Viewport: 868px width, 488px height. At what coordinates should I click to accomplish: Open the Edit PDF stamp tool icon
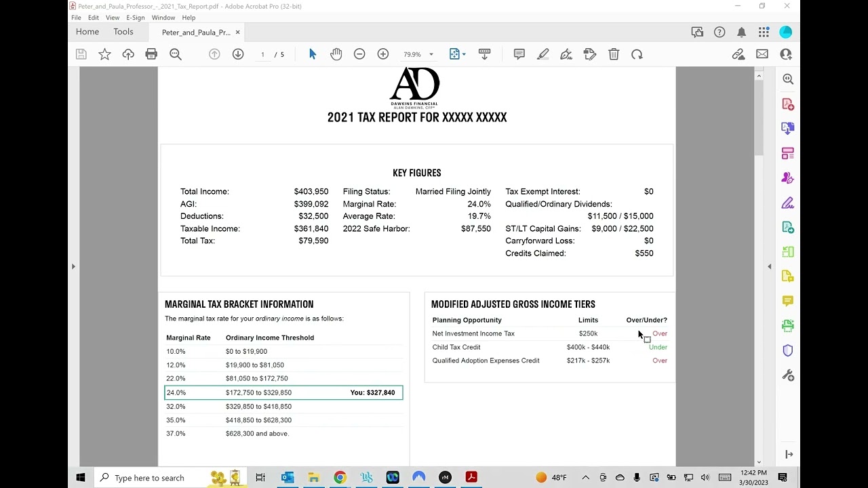tap(590, 54)
